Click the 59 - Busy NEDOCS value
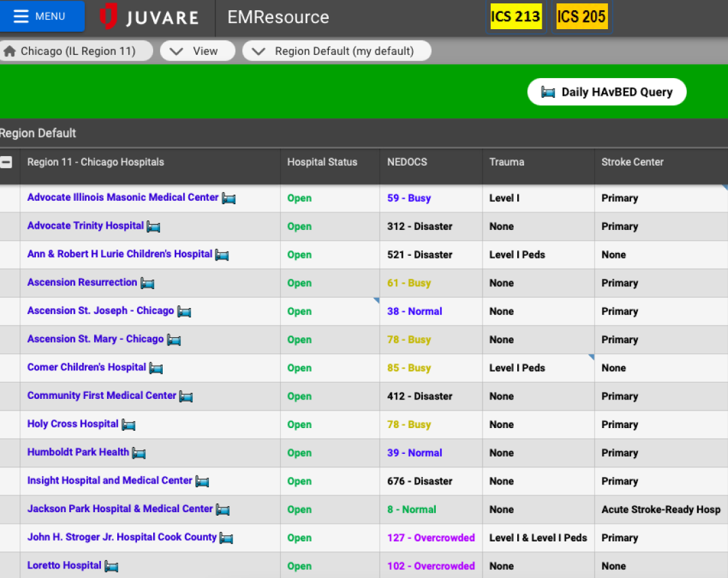This screenshot has height=578, width=728. pos(409,198)
